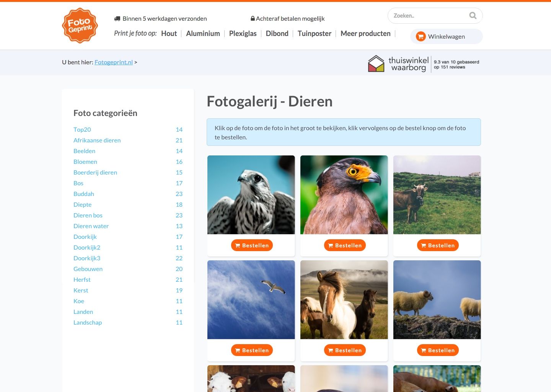Image resolution: width=551 pixels, height=392 pixels.
Task: Click the truck icon next to delivery info
Action: [117, 18]
